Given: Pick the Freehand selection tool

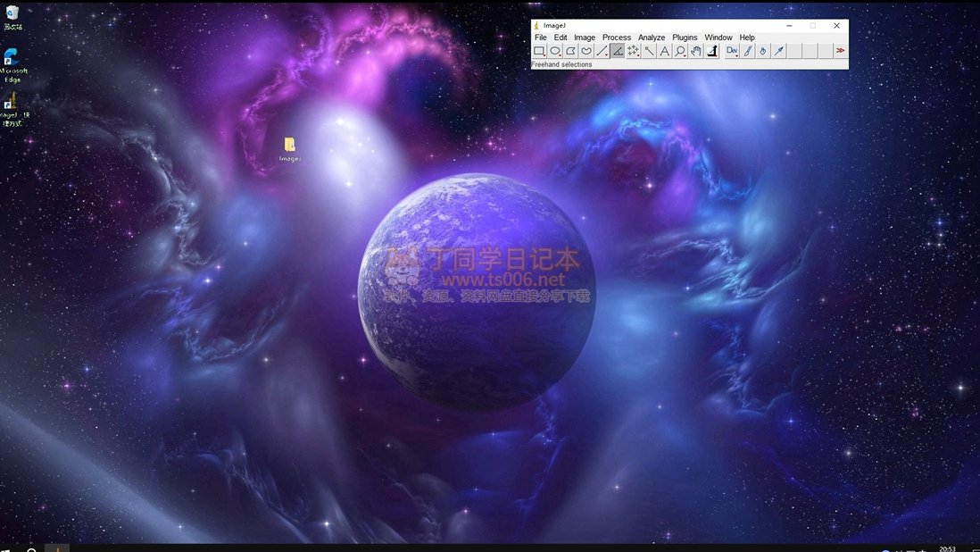Looking at the screenshot, I should (x=586, y=52).
